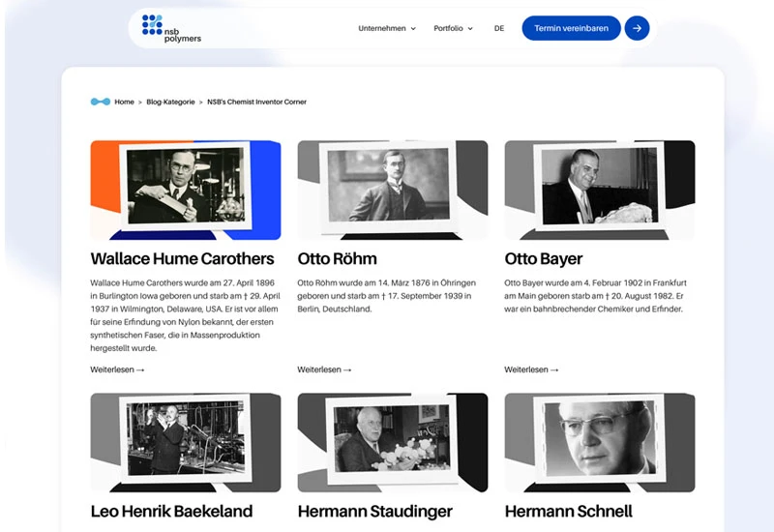The image size is (774, 532).
Task: Expand the Unternehmen menu
Action: [387, 28]
